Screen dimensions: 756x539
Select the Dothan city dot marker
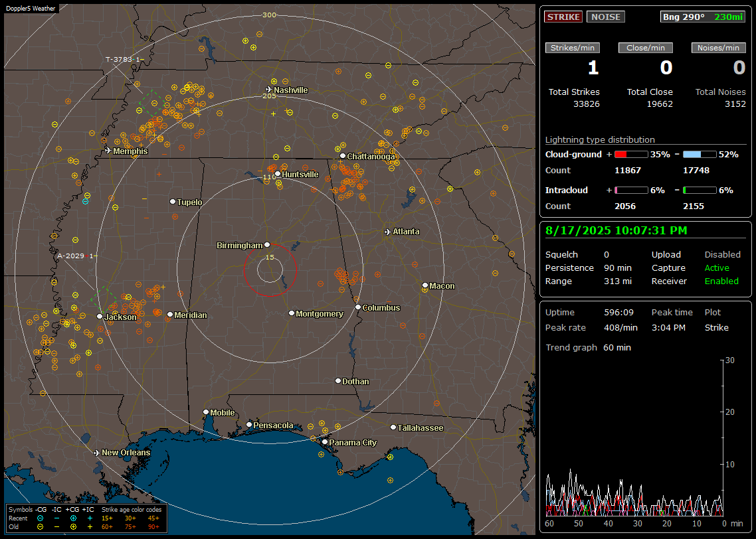coord(338,380)
